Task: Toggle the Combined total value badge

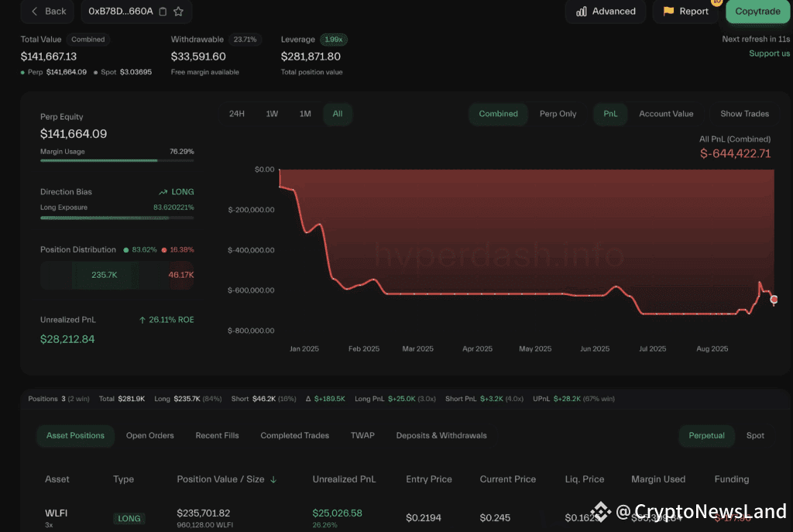Action: coord(88,39)
